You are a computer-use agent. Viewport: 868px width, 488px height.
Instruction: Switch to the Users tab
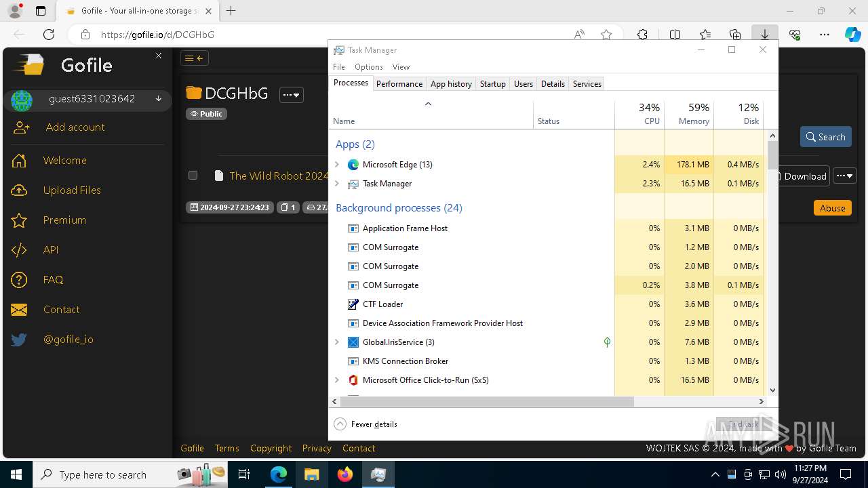point(524,84)
